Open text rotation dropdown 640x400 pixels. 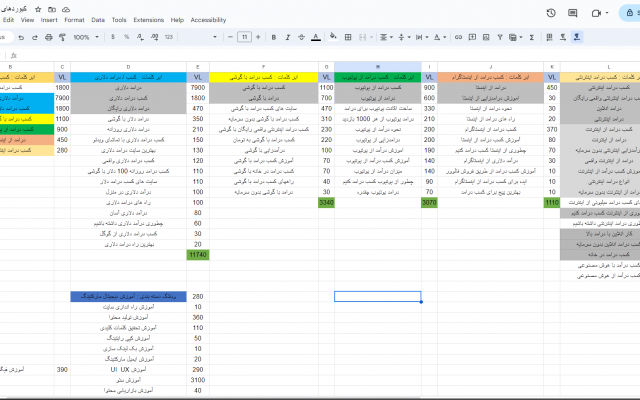click(x=440, y=37)
